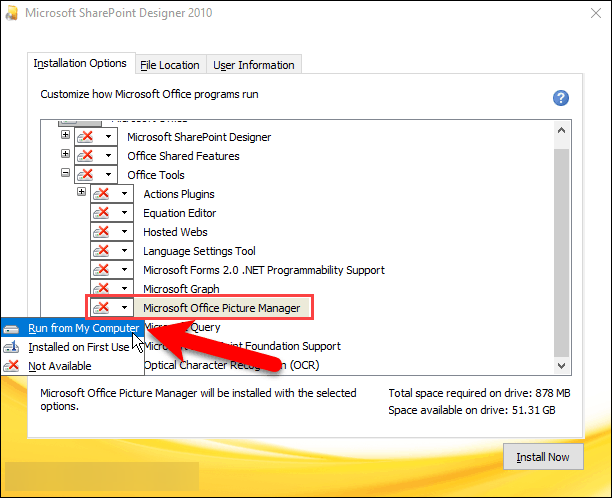This screenshot has width=612, height=498.
Task: Choose Run from My Computer in the menu
Action: click(x=73, y=328)
